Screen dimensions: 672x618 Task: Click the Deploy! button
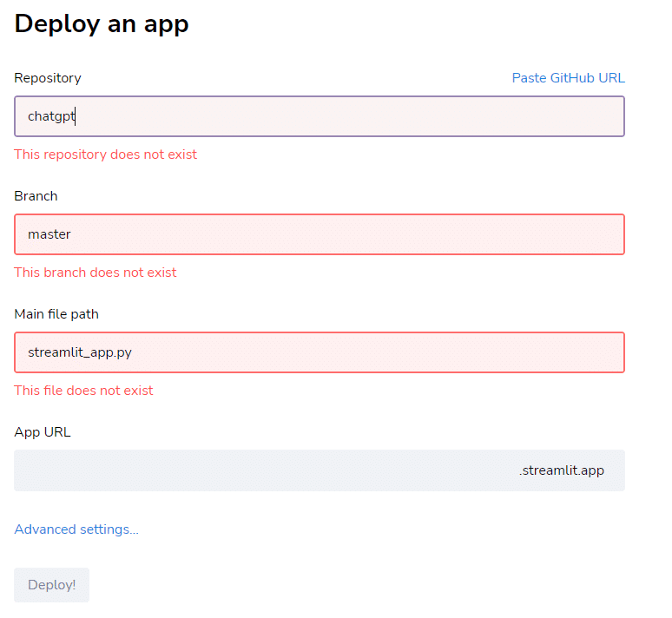[51, 585]
